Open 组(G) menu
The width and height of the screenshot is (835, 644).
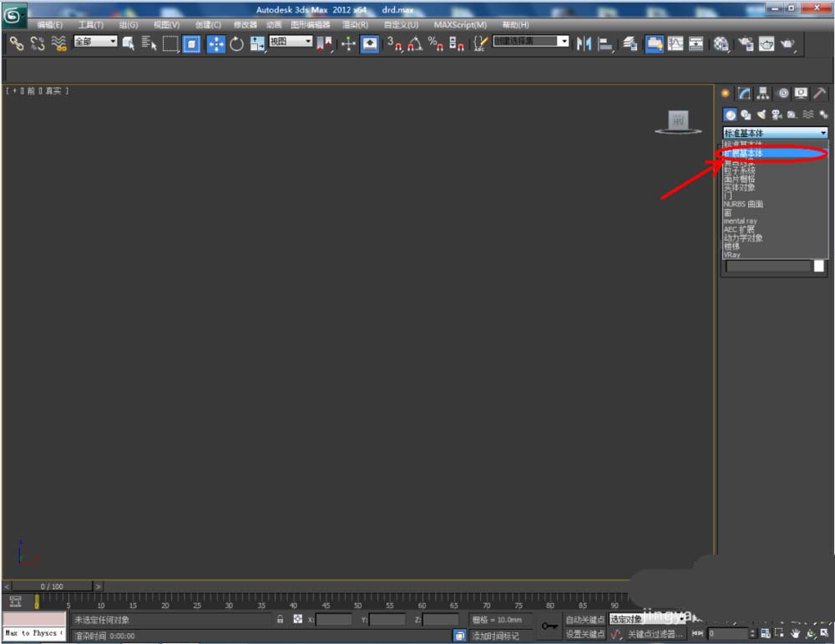point(128,25)
